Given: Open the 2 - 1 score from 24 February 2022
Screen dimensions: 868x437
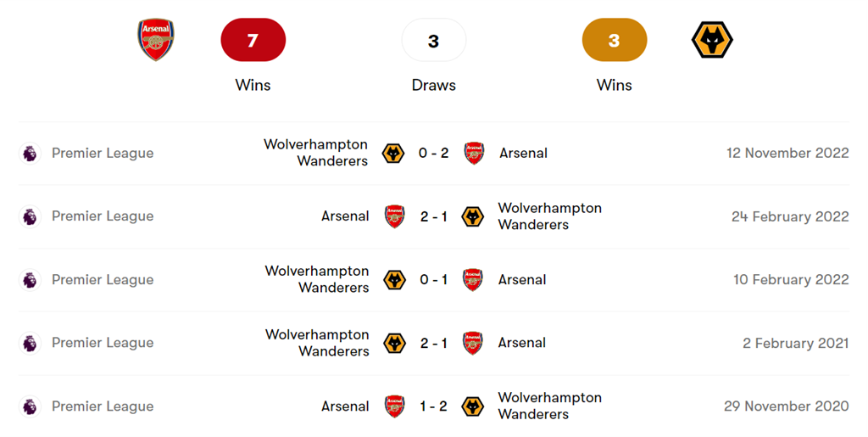Looking at the screenshot, I should pyautogui.click(x=433, y=216).
